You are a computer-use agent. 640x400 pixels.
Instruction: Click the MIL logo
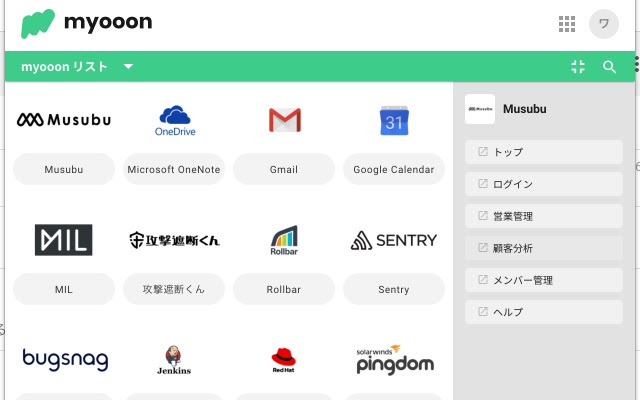coord(63,240)
